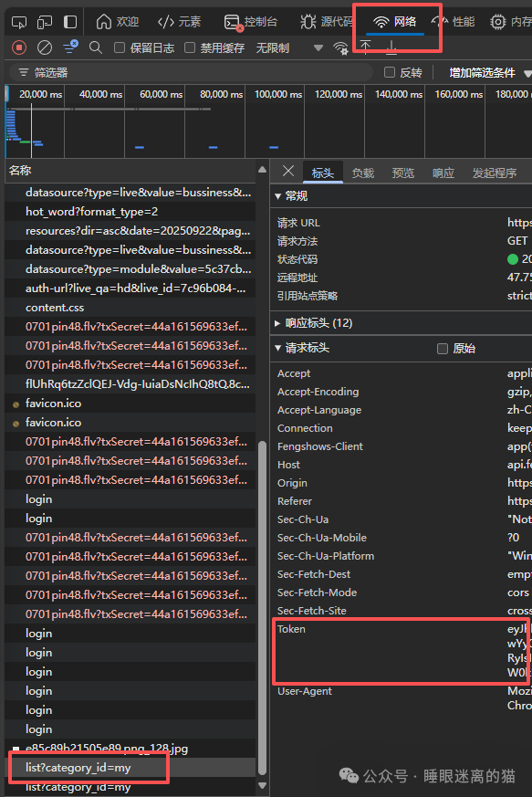This screenshot has width=532, height=797.
Task: Open the search magnifier icon in the network toolbar
Action: coord(95,47)
